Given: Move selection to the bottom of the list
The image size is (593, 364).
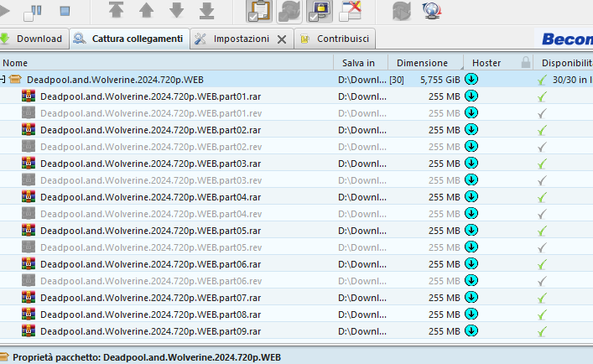Looking at the screenshot, I should tap(207, 10).
